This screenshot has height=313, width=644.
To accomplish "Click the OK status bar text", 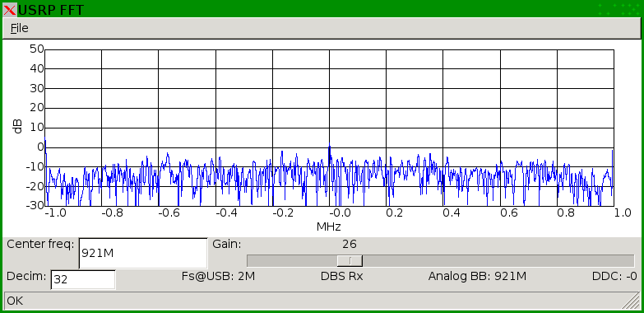I will click(x=15, y=301).
